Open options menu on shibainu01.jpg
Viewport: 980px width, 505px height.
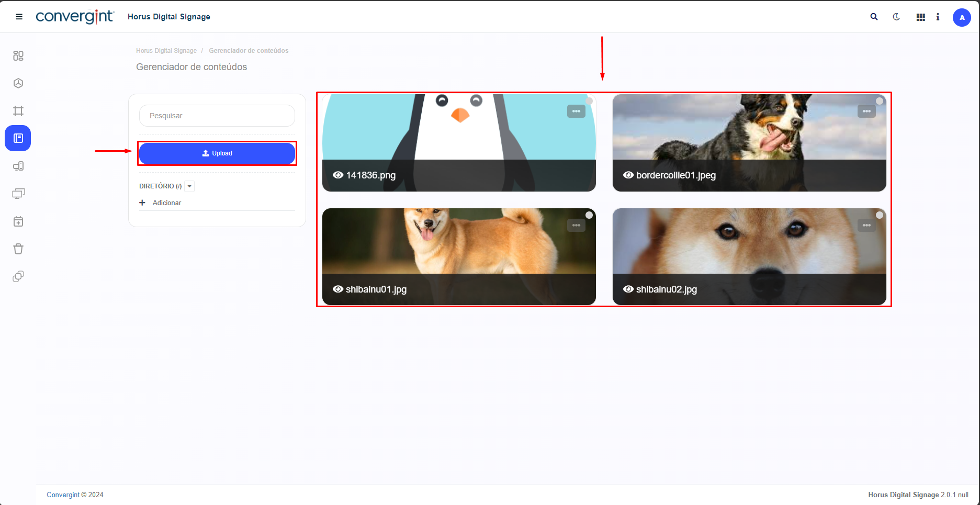576,226
